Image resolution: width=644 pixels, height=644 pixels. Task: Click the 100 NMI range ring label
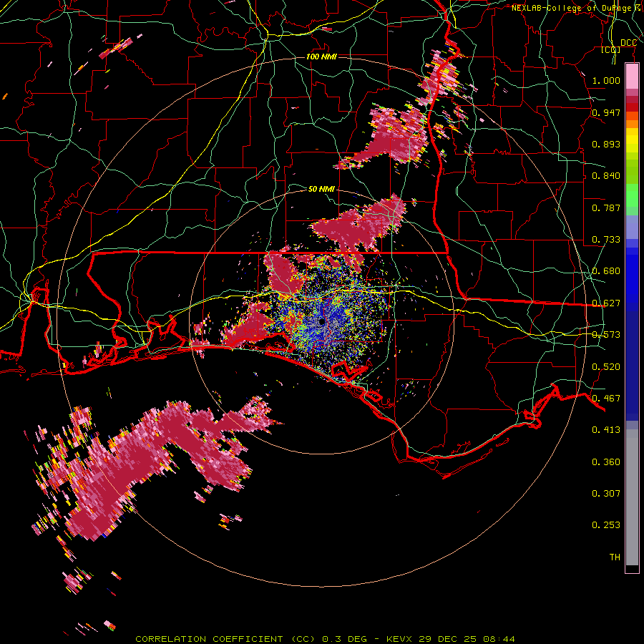pyautogui.click(x=321, y=57)
